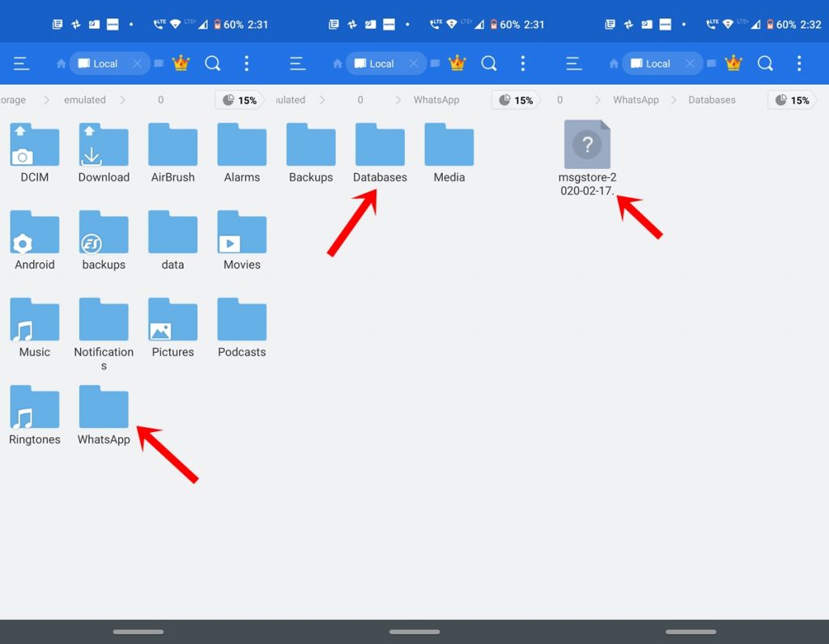
Task: Close the Local tab on rightmost screen
Action: [690, 64]
